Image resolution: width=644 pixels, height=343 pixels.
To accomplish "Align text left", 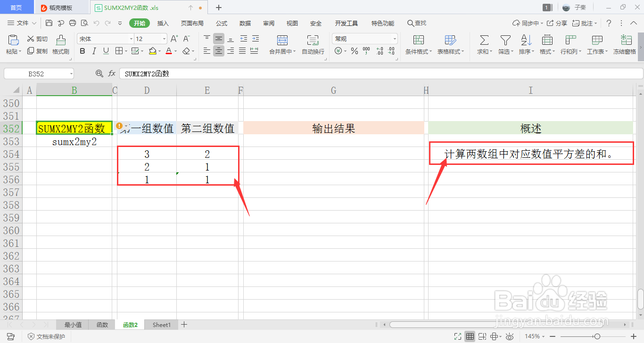I will [207, 51].
